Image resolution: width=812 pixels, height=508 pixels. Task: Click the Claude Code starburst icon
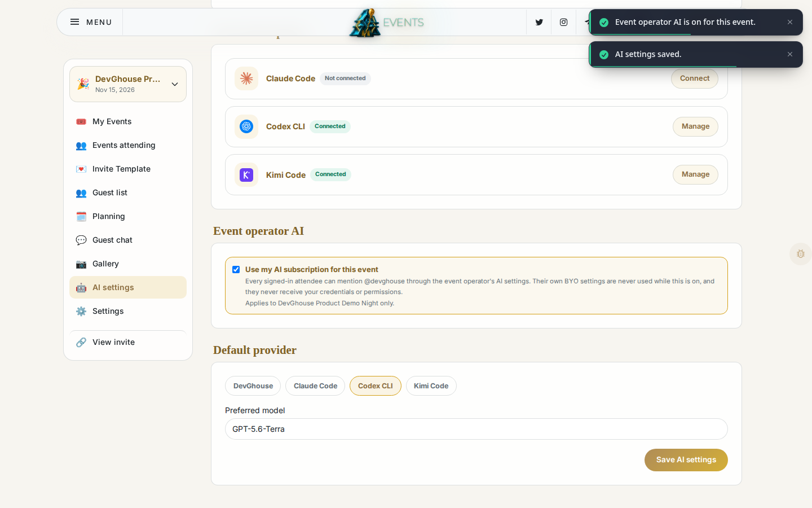coord(246,78)
